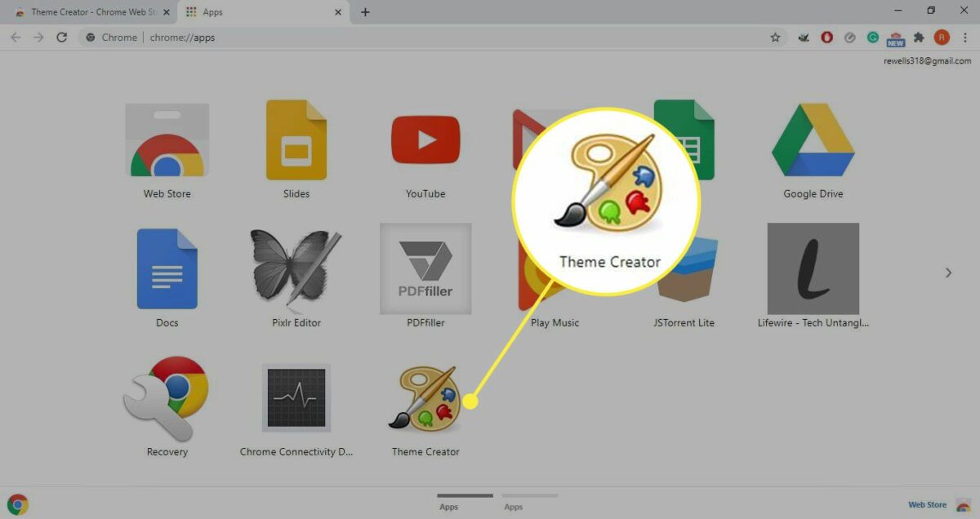Bookmark this page with the star
This screenshot has width=980, height=519.
(x=774, y=37)
